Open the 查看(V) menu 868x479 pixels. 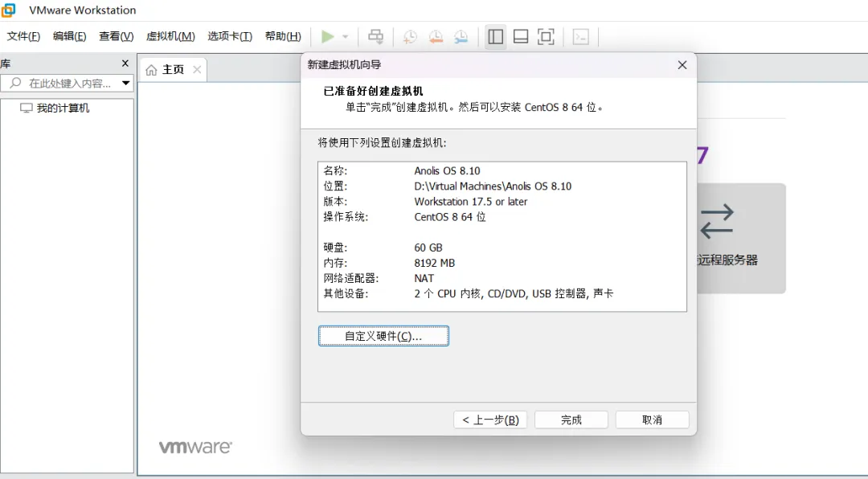point(117,36)
